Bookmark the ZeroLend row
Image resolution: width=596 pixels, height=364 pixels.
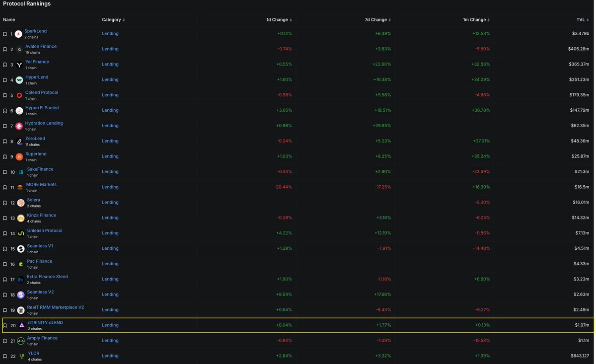[x=5, y=142]
